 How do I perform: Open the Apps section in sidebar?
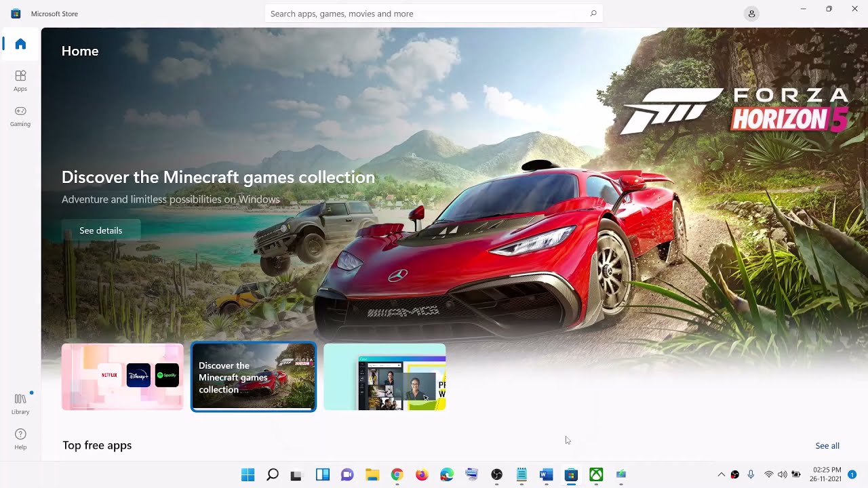20,81
